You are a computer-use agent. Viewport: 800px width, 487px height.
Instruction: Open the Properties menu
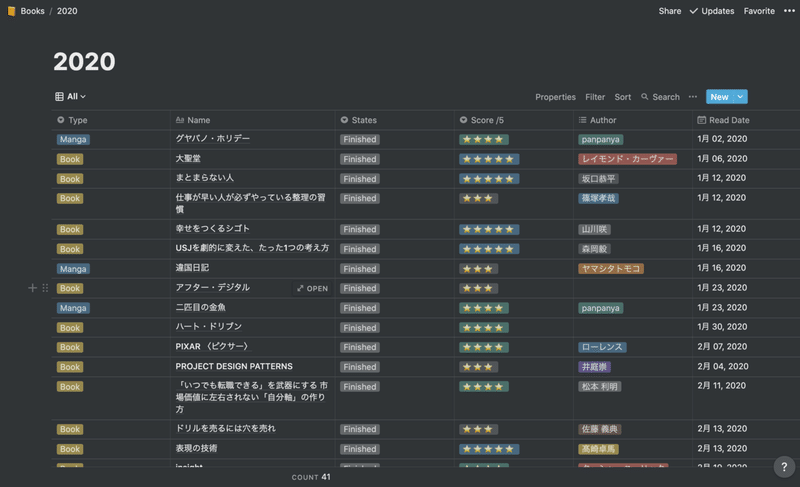coord(555,97)
